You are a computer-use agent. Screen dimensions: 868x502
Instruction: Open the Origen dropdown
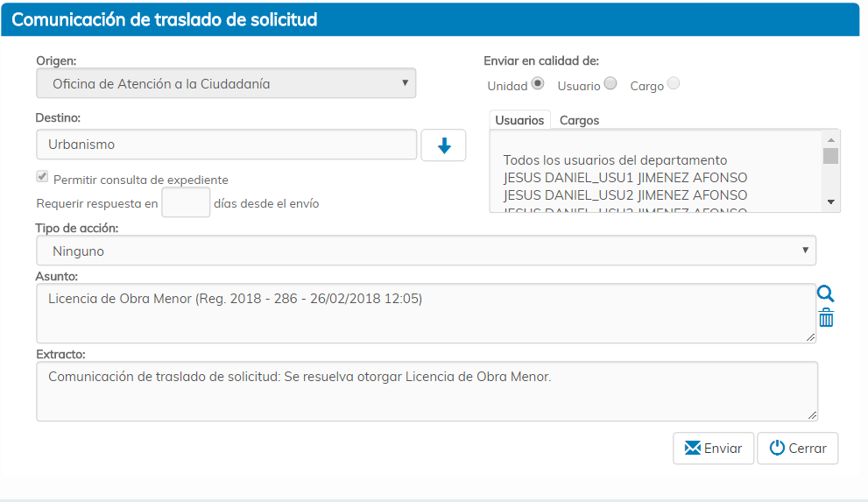[226, 84]
